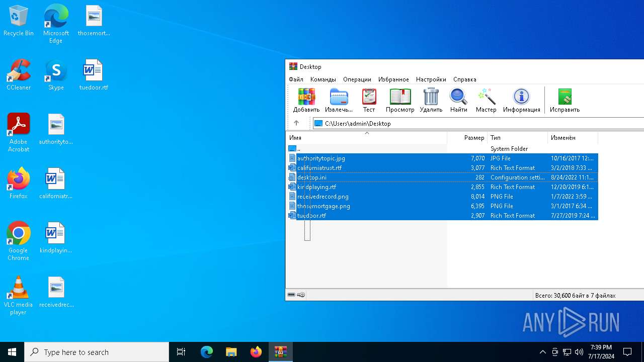
Task: Click the Тест (Test) toolbar icon
Action: pyautogui.click(x=369, y=100)
